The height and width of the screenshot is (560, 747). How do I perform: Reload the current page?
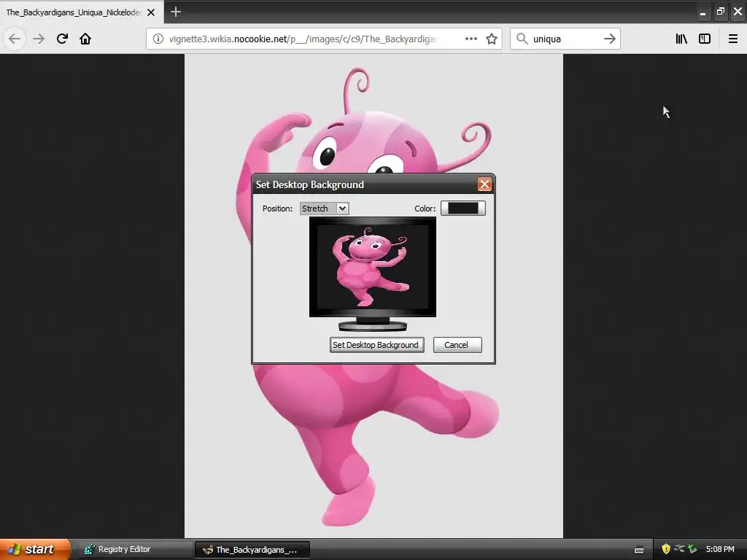point(62,39)
